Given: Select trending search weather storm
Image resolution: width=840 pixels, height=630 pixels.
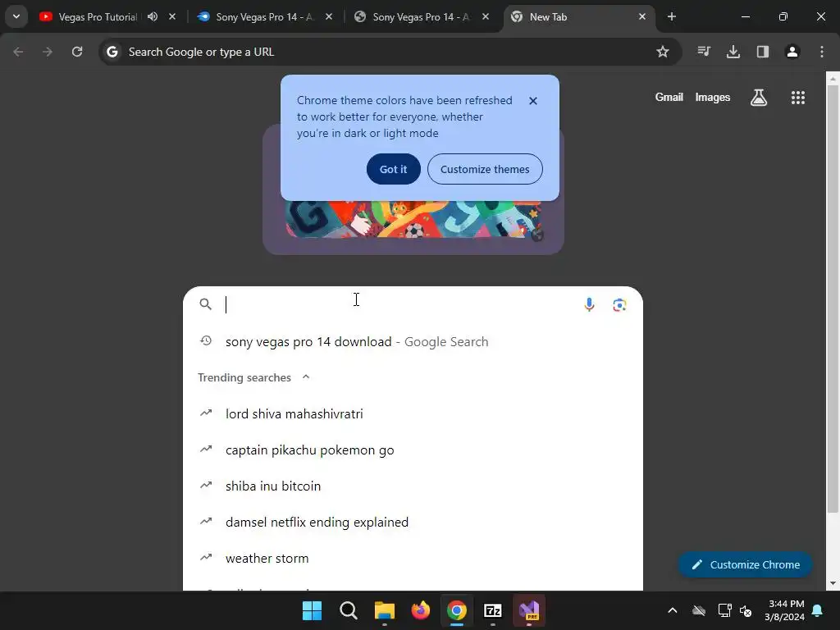Looking at the screenshot, I should pyautogui.click(x=413, y=558).
